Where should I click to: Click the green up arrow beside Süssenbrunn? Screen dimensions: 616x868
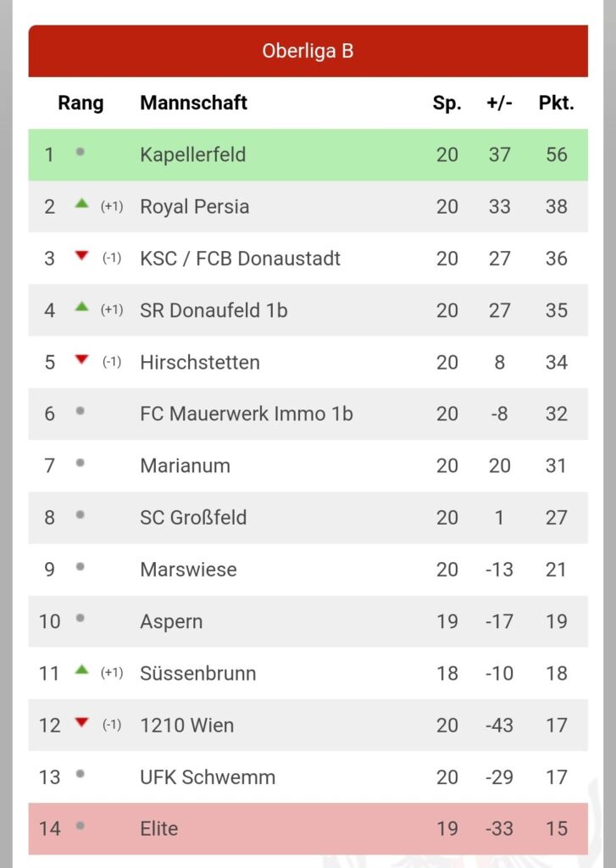(x=81, y=670)
